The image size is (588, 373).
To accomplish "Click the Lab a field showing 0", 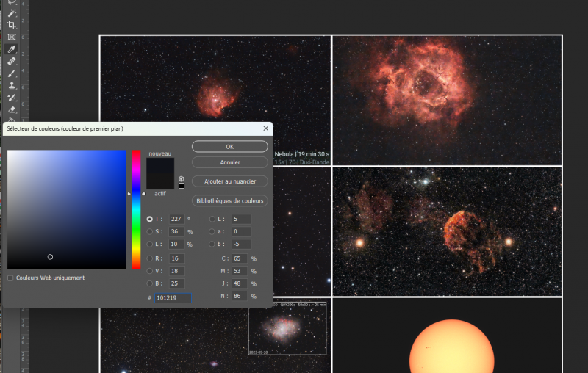I will [x=241, y=232].
